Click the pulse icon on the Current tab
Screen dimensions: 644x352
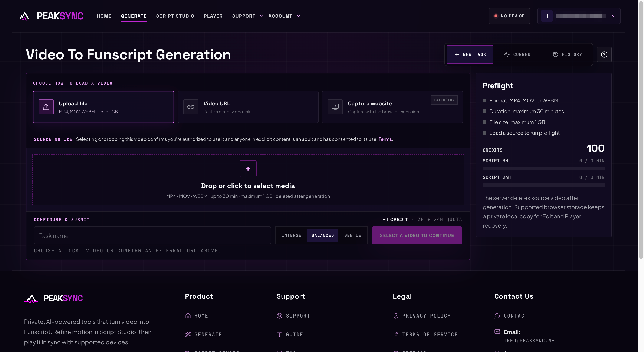pos(507,54)
